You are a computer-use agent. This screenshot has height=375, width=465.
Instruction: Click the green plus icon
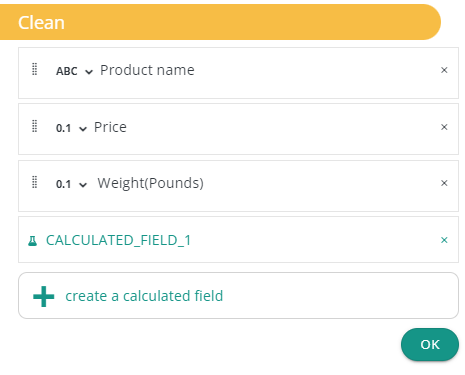click(44, 296)
